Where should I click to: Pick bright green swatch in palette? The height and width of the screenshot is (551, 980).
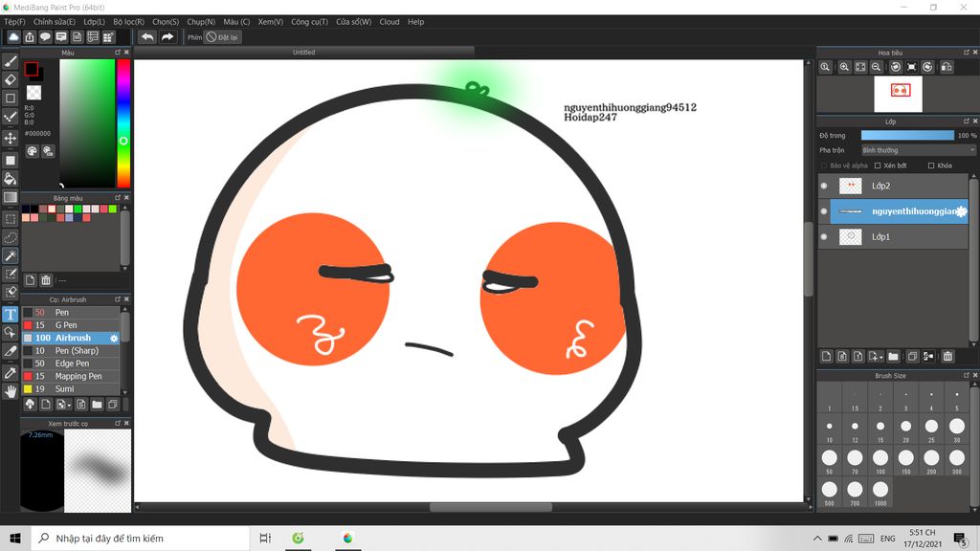click(78, 209)
